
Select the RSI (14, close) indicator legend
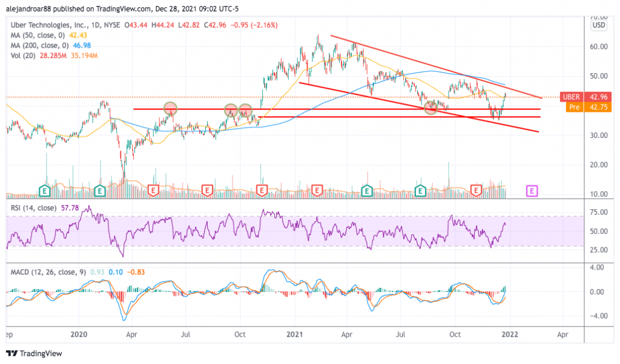[34, 207]
